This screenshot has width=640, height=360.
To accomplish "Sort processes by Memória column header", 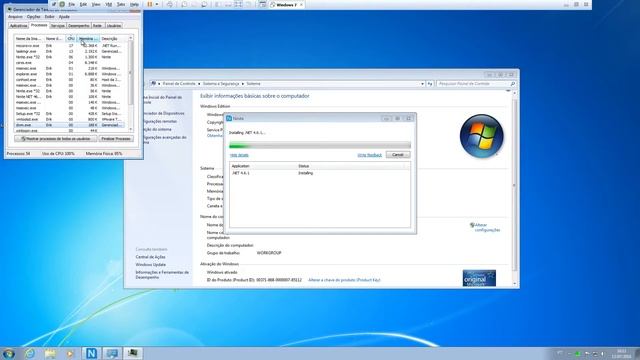I will (88, 38).
